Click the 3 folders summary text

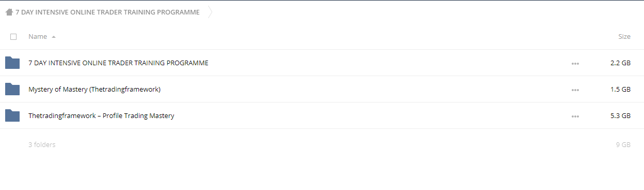(42, 145)
